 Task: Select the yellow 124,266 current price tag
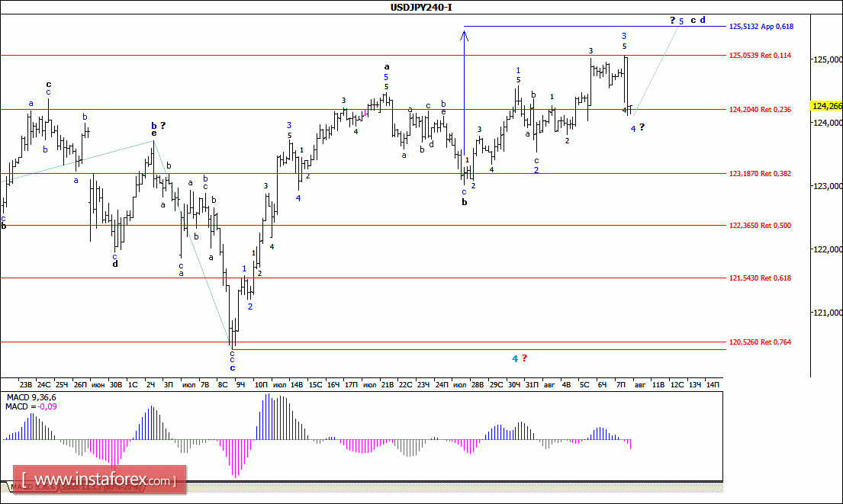[x=826, y=106]
